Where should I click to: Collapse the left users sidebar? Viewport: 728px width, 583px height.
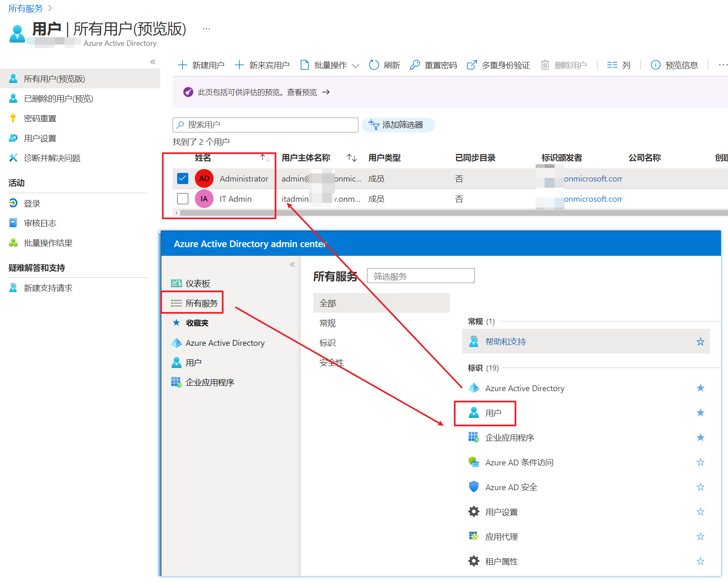click(x=153, y=62)
